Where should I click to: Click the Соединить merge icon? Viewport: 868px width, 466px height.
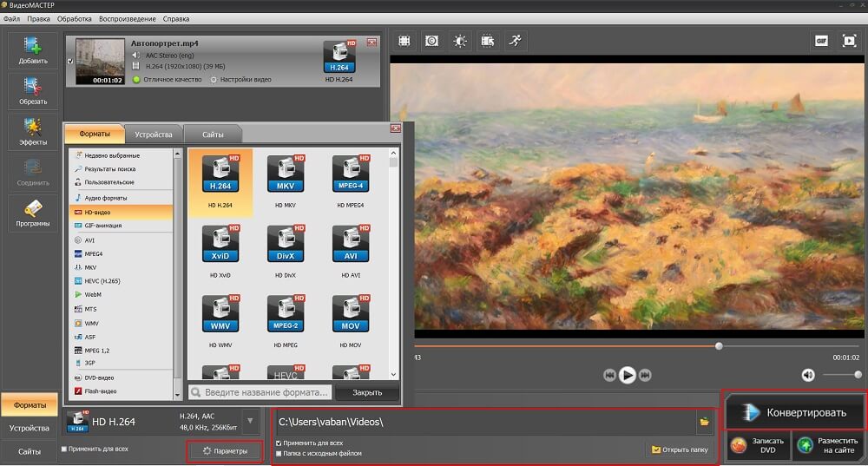coord(33,172)
